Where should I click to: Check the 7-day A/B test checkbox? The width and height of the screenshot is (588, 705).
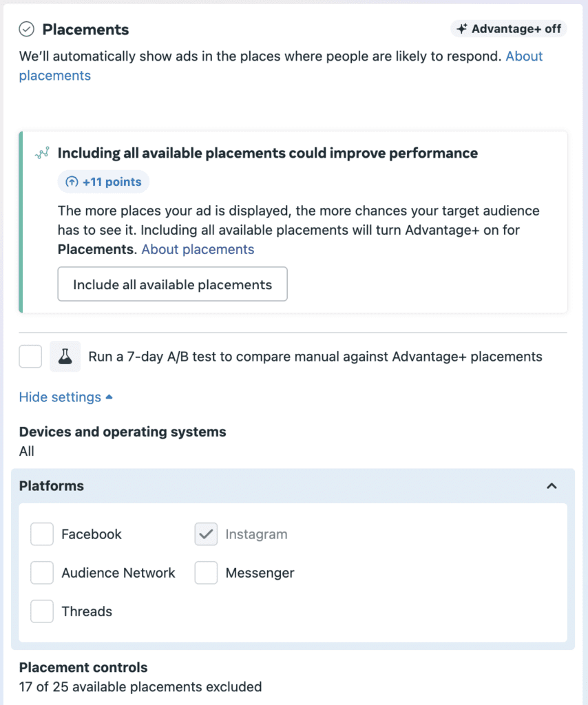click(30, 356)
